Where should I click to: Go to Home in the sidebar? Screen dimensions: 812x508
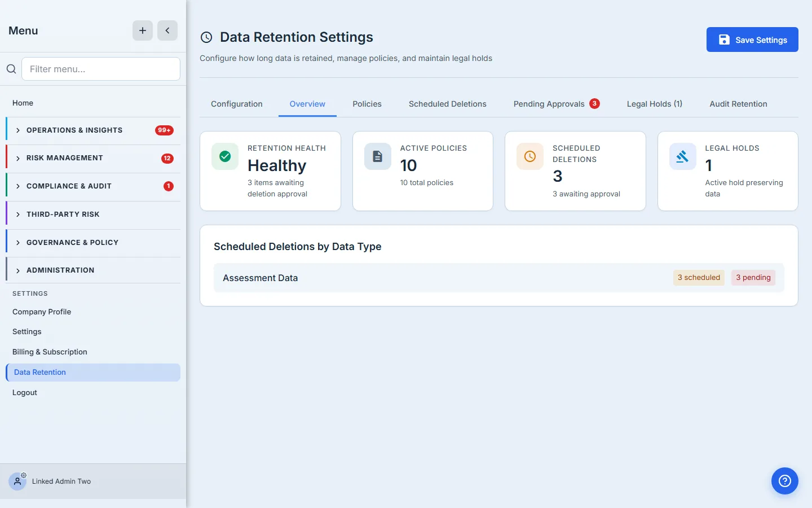pos(93,103)
